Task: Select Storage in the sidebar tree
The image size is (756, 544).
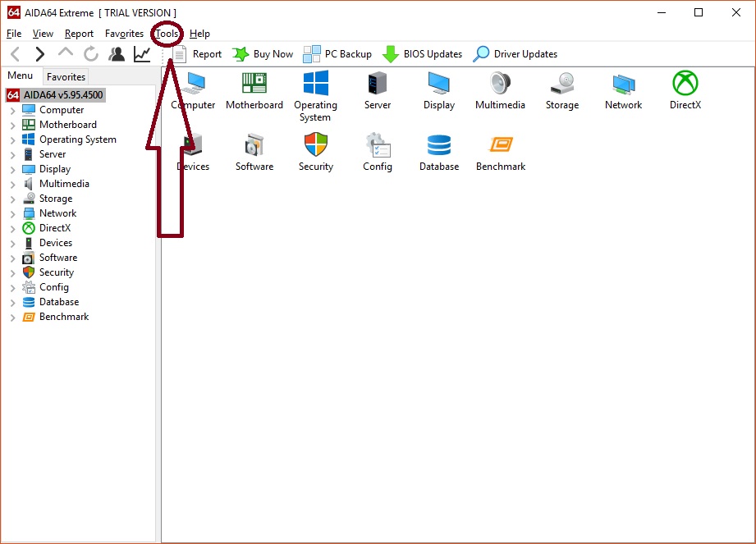Action: (x=56, y=199)
